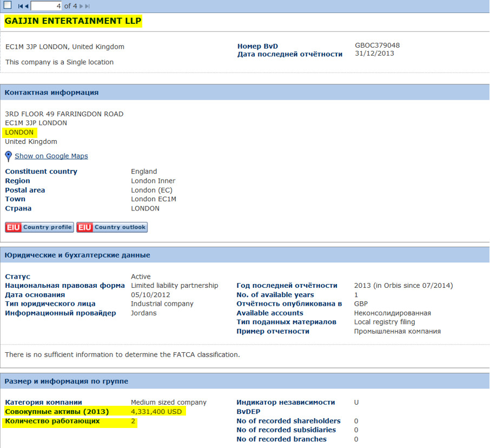This screenshot has height=448, width=490.
Task: Click Constituent country value England
Action: pos(144,172)
